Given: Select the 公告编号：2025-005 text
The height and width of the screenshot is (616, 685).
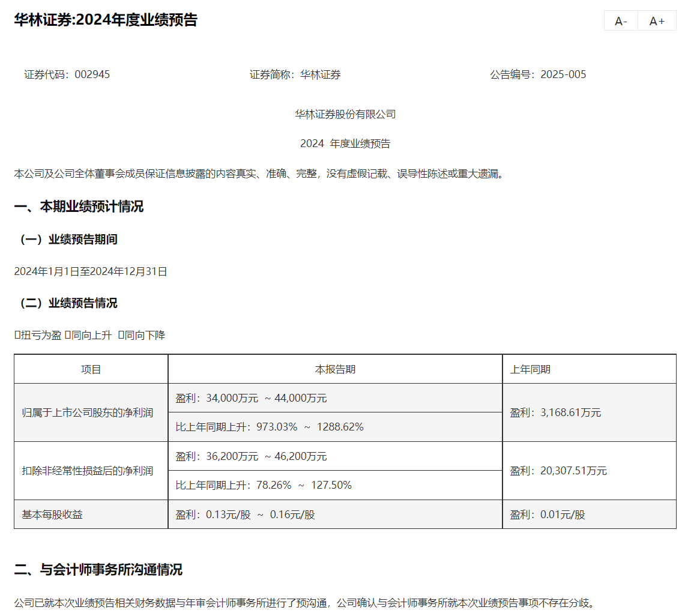Looking at the screenshot, I should pyautogui.click(x=538, y=74).
